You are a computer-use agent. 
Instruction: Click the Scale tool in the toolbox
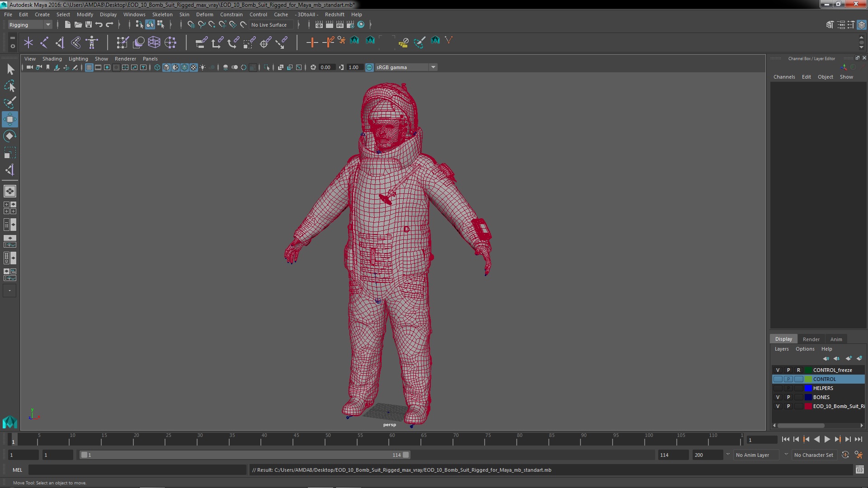point(10,153)
